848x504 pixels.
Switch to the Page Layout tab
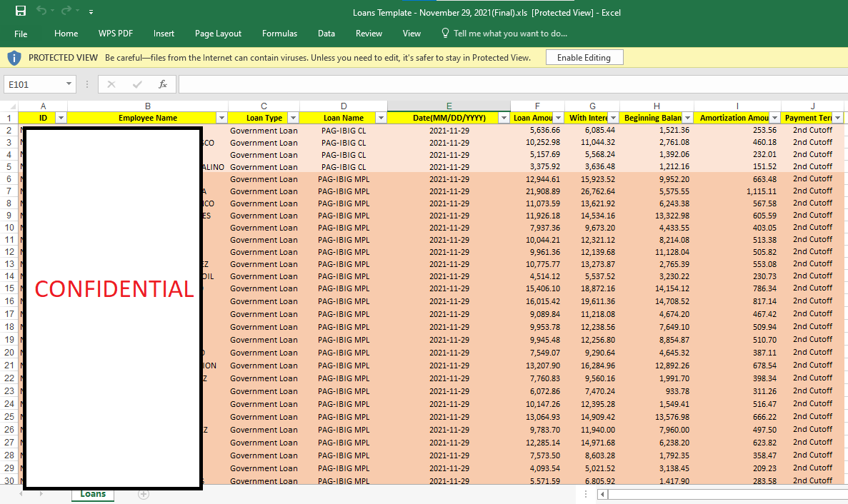tap(218, 34)
